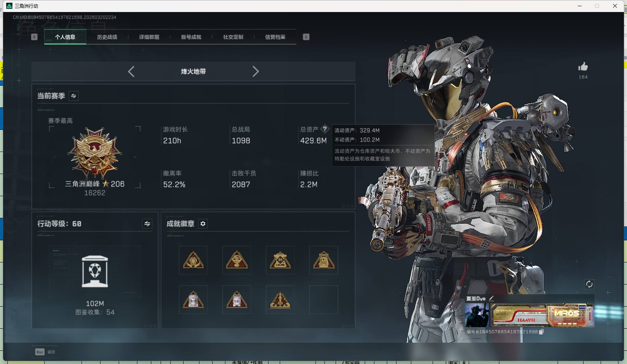Select the rocket achievement badge
Viewport: 627px width, 364px height.
pos(280,300)
